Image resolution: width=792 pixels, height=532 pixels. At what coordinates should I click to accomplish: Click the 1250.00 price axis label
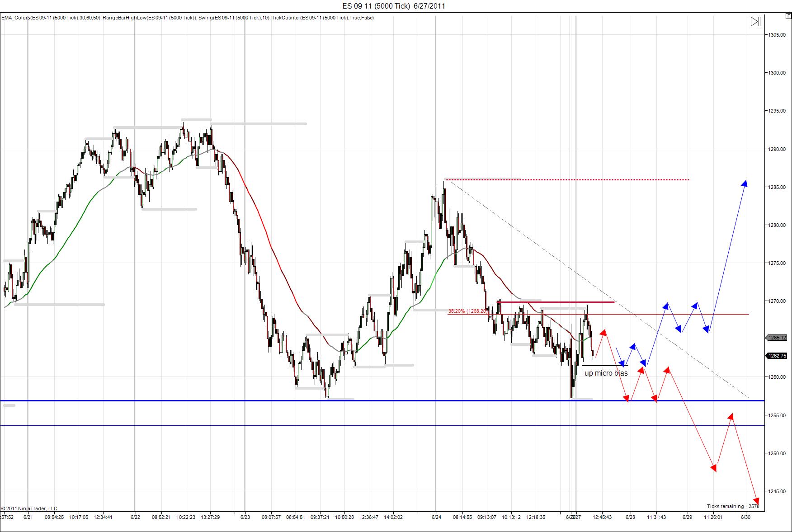click(x=777, y=453)
